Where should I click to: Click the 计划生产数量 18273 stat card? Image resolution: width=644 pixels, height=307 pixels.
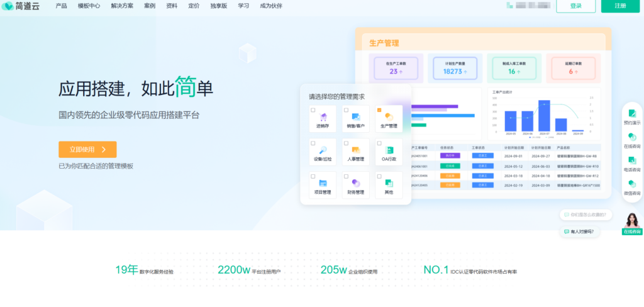click(455, 68)
